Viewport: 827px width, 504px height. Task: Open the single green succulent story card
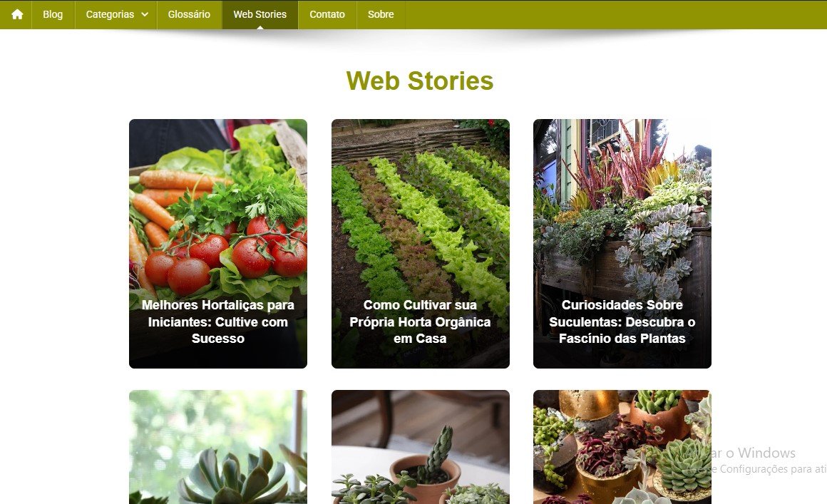(x=218, y=447)
